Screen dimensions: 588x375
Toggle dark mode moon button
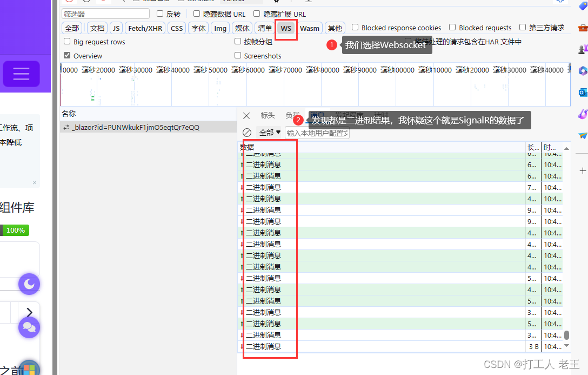(29, 284)
